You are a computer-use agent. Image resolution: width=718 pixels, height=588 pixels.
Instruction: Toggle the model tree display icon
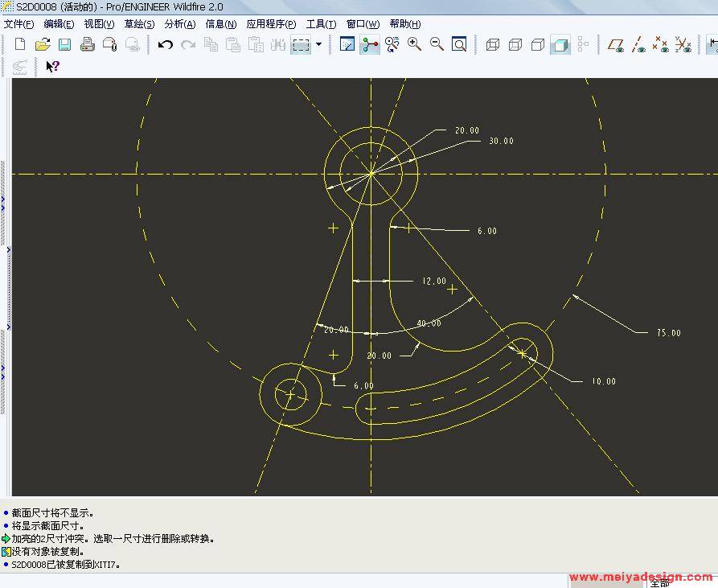coord(370,44)
